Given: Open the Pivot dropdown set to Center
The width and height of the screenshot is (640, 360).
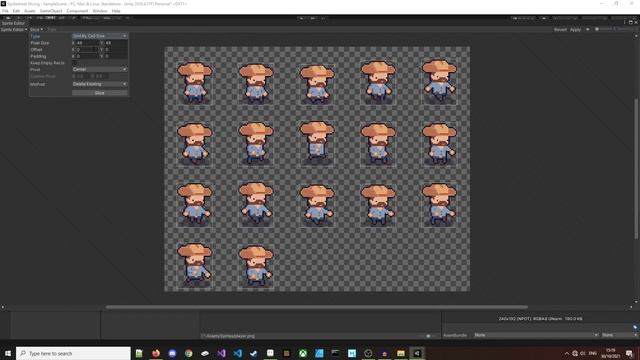Looking at the screenshot, I should [x=100, y=69].
